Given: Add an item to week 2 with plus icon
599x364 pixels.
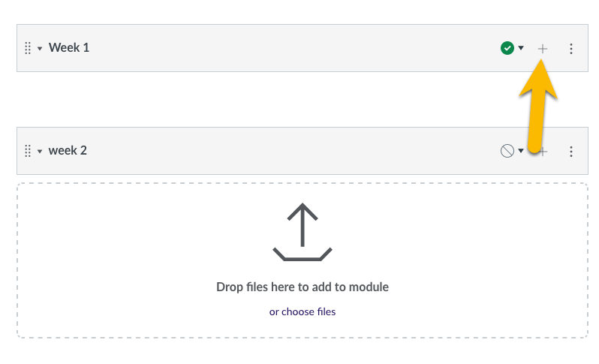Looking at the screenshot, I should (543, 152).
